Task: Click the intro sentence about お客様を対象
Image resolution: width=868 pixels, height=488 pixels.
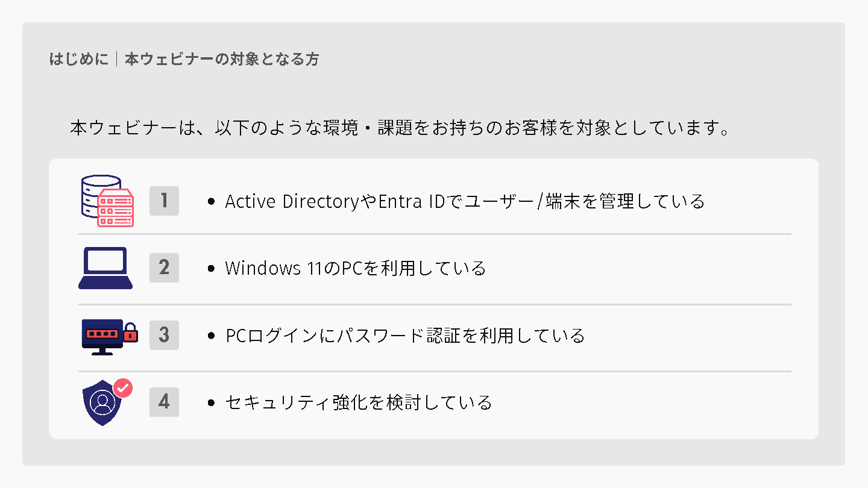Action: click(x=401, y=128)
